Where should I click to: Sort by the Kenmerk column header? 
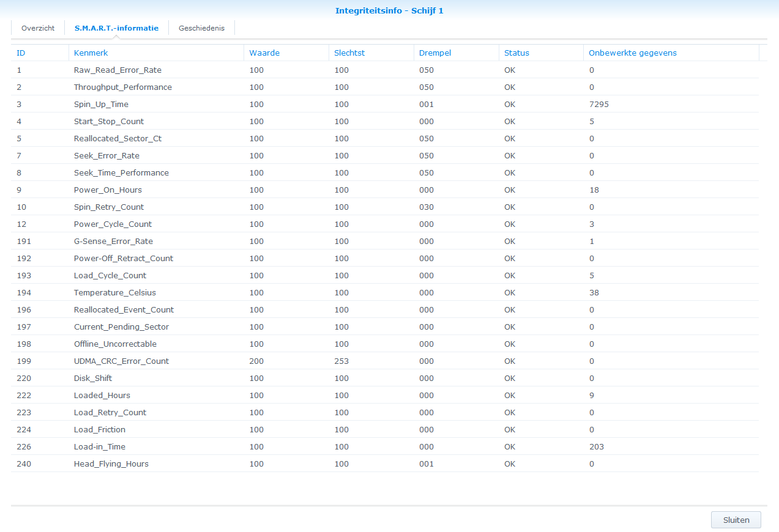coord(91,53)
